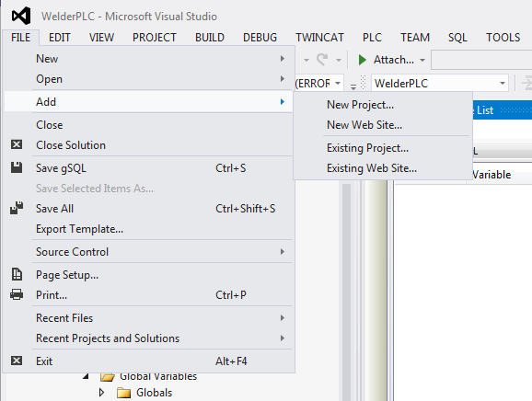Select Existing Web Site in Add submenu
Viewport: 532px width, 401px height.
(383, 168)
